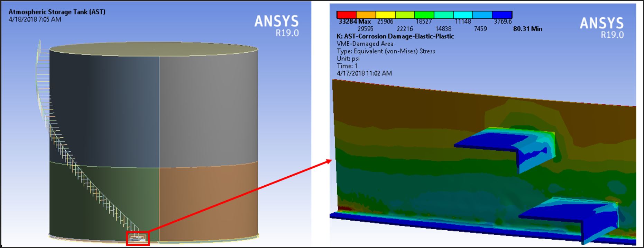Image resolution: width=644 pixels, height=248 pixels.
Task: Click the '18527' legend value
Action: pyautogui.click(x=424, y=21)
